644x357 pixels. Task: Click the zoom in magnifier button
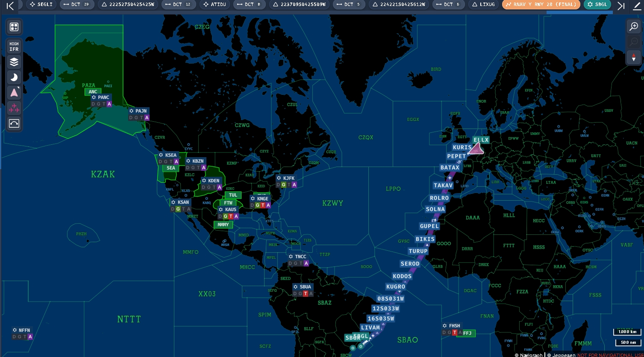pos(633,26)
